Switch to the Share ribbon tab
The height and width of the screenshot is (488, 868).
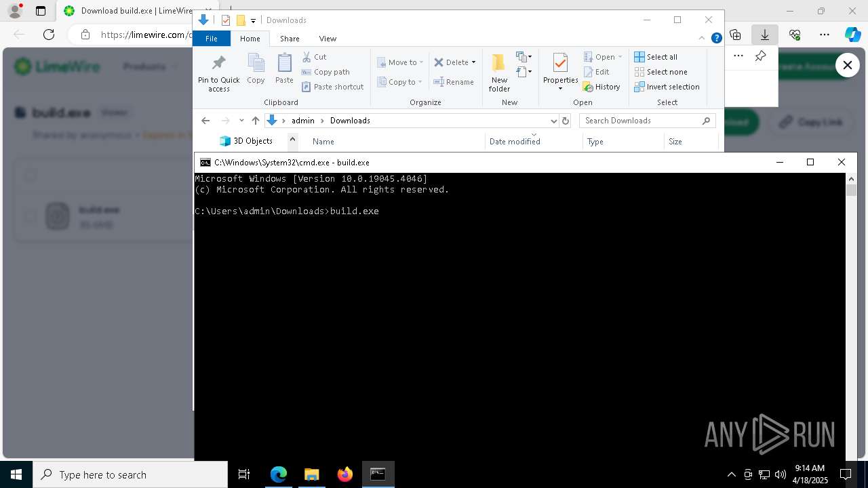[290, 39]
